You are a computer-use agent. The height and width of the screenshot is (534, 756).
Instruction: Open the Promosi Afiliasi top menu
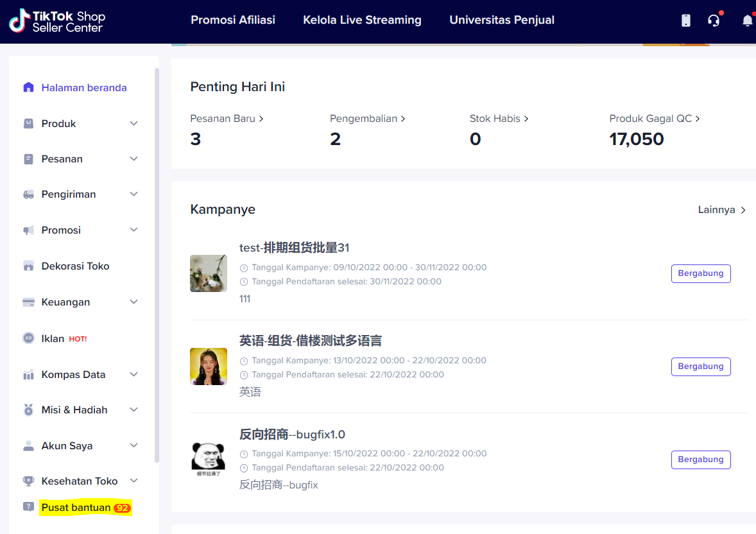pos(233,20)
